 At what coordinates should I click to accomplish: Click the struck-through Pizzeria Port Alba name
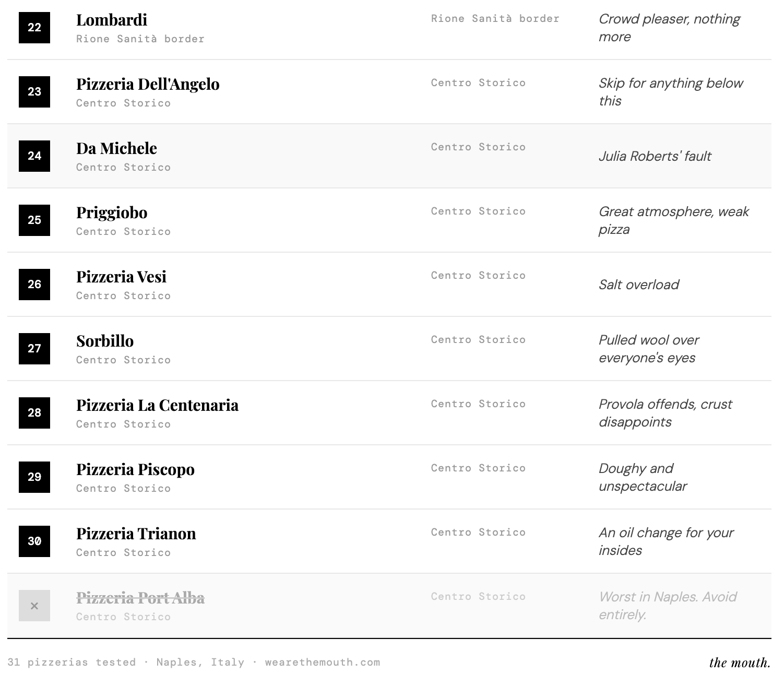point(140,598)
